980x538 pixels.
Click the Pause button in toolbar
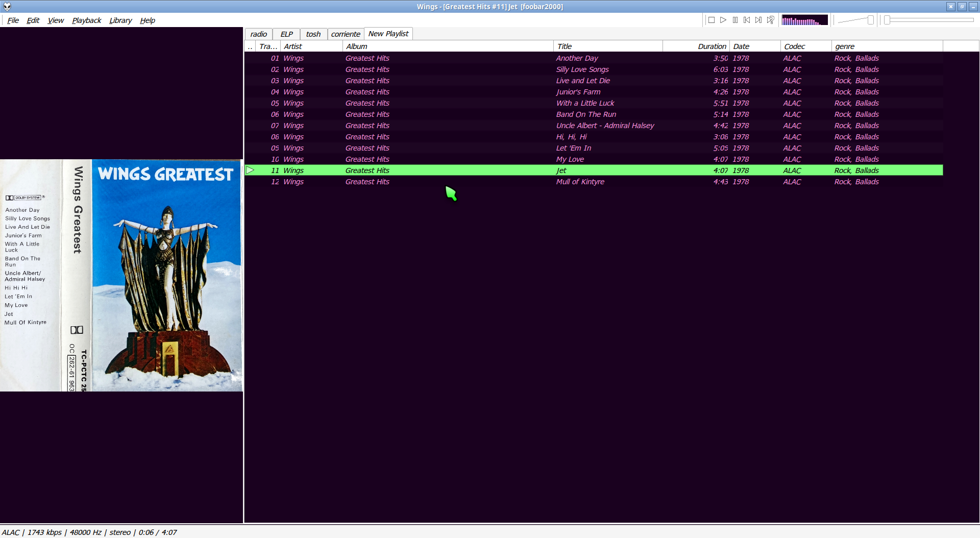pyautogui.click(x=735, y=20)
